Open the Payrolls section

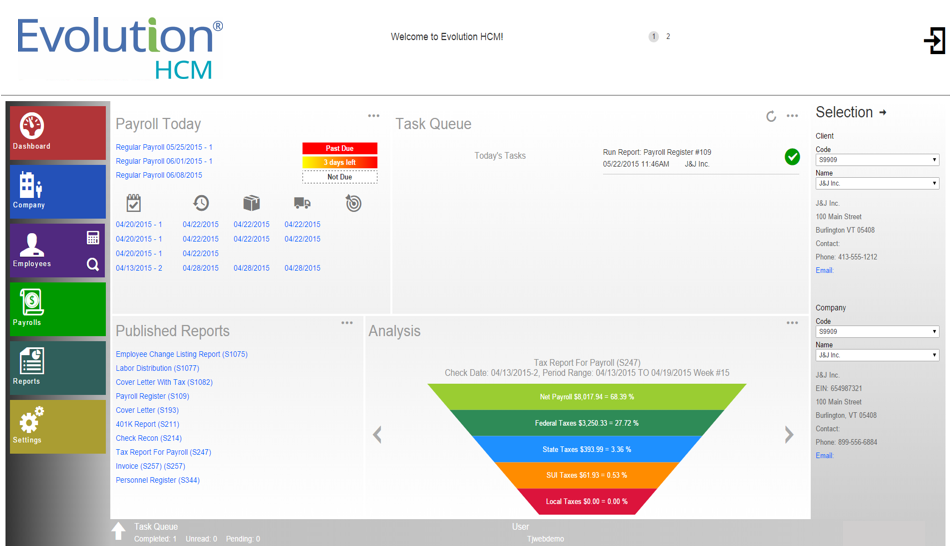point(58,309)
